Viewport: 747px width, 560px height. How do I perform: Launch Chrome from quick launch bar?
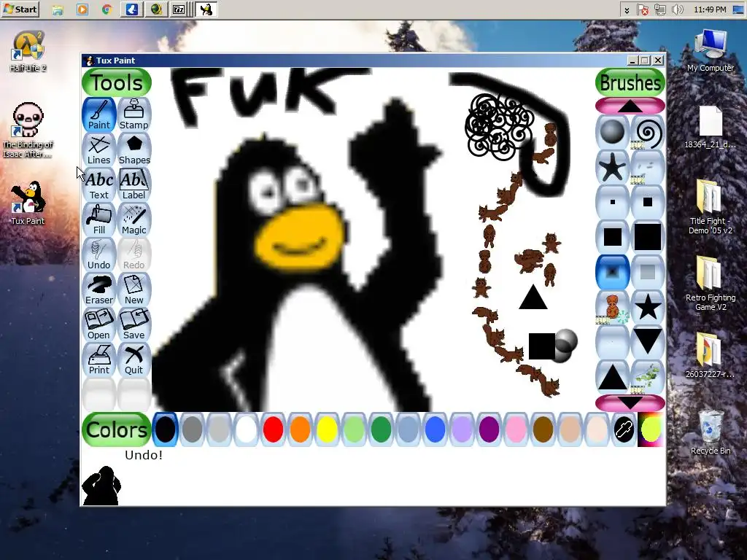point(107,9)
